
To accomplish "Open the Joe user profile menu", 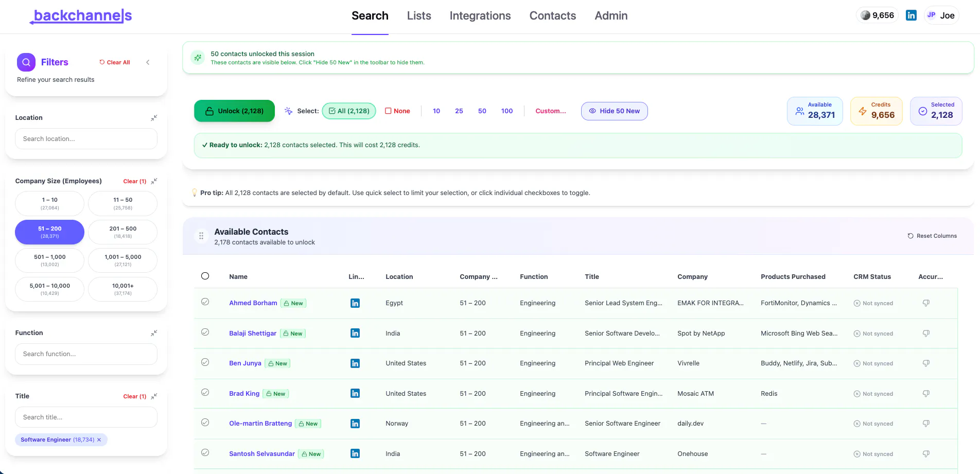I will point(941,15).
